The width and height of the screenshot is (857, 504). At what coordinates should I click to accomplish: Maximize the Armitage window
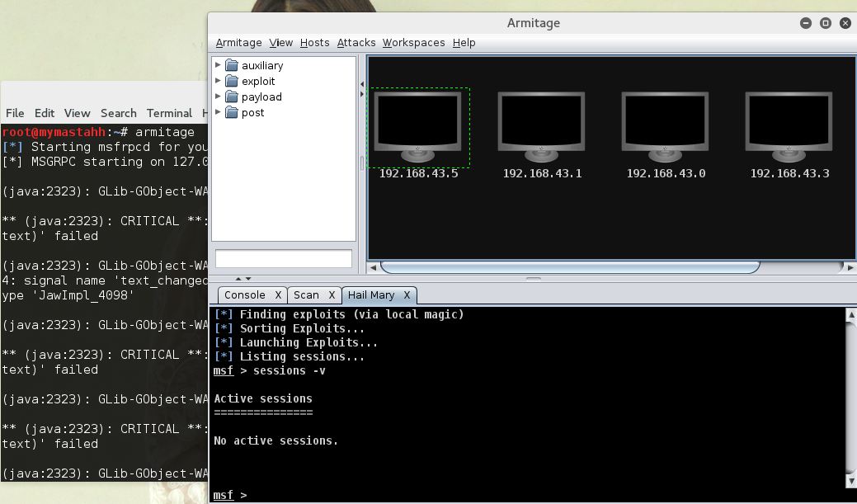point(826,23)
